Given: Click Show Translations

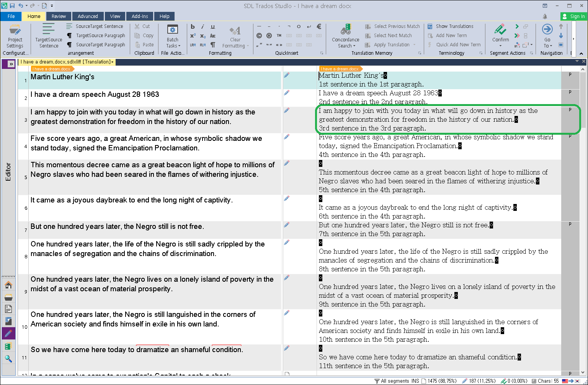Looking at the screenshot, I should pyautogui.click(x=450, y=26).
